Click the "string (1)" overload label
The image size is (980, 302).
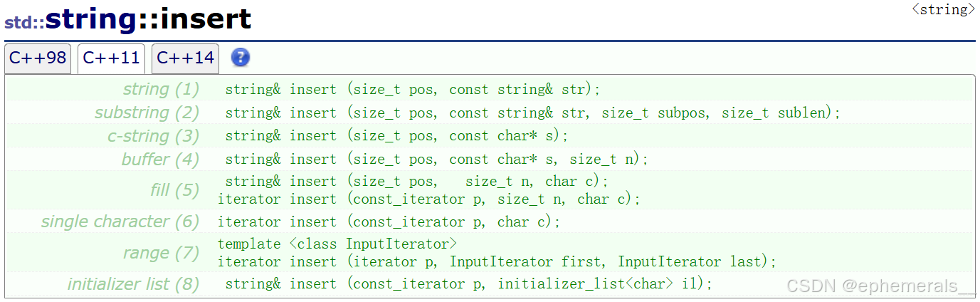click(161, 90)
